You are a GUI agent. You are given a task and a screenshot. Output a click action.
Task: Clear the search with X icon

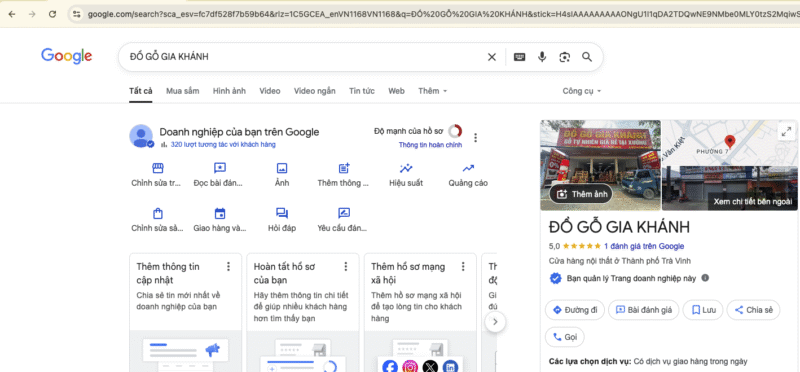[x=492, y=57]
